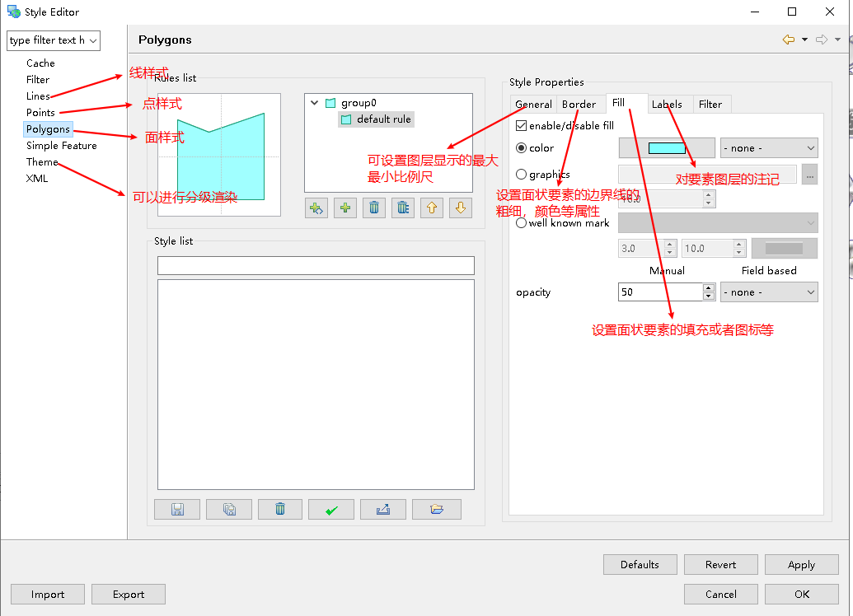Image resolution: width=853 pixels, height=616 pixels.
Task: Click the Import button
Action: pos(47,595)
